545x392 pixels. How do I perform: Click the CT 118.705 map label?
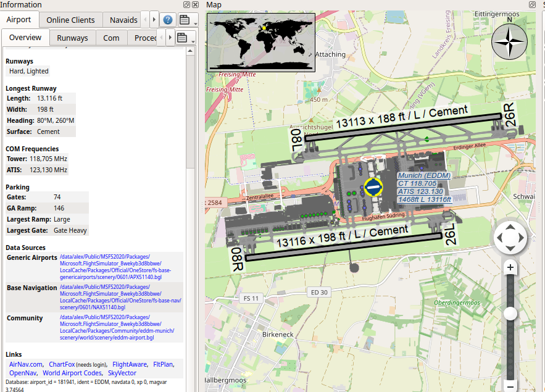tap(417, 183)
